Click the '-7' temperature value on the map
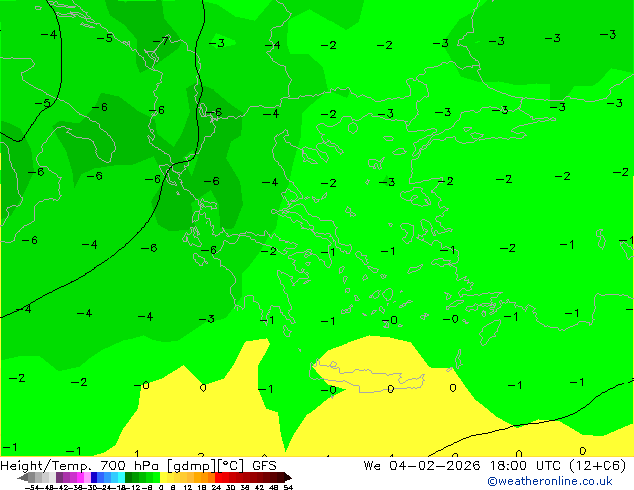Viewport: 634px width, 490px height. (161, 41)
